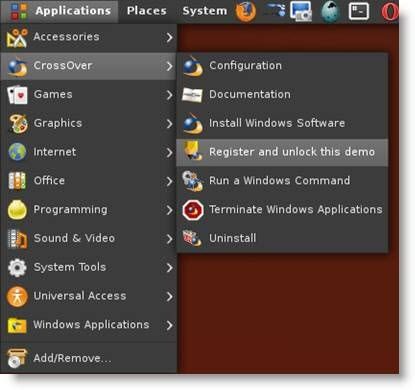Expand the Internet submenu arrow
This screenshot has width=415, height=390.
click(170, 153)
